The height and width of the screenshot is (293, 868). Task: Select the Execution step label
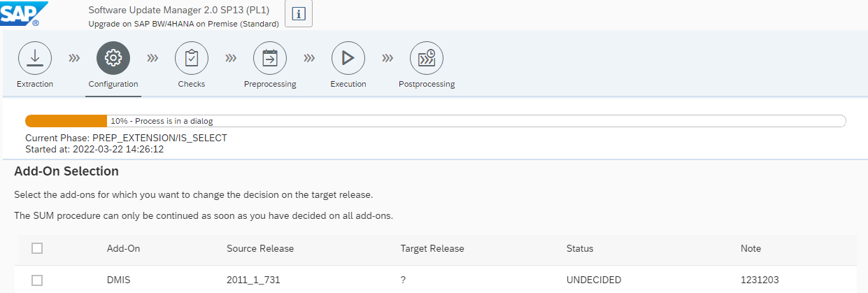point(348,84)
